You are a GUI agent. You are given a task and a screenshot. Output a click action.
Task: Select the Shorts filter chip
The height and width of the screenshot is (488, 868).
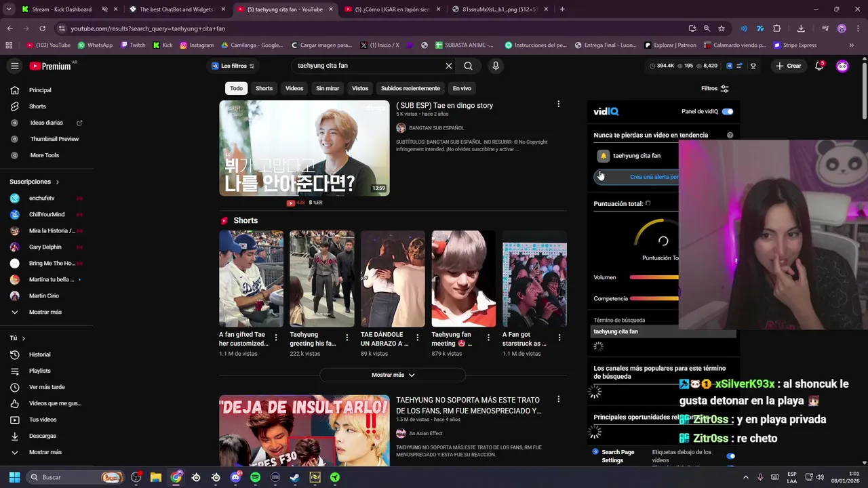coord(264,88)
